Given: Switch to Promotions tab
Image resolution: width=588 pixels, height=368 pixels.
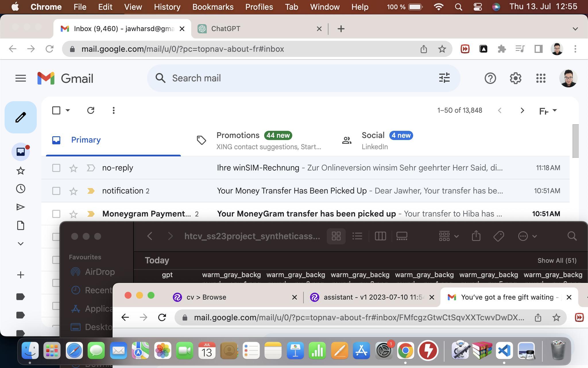Looking at the screenshot, I should (x=258, y=140).
